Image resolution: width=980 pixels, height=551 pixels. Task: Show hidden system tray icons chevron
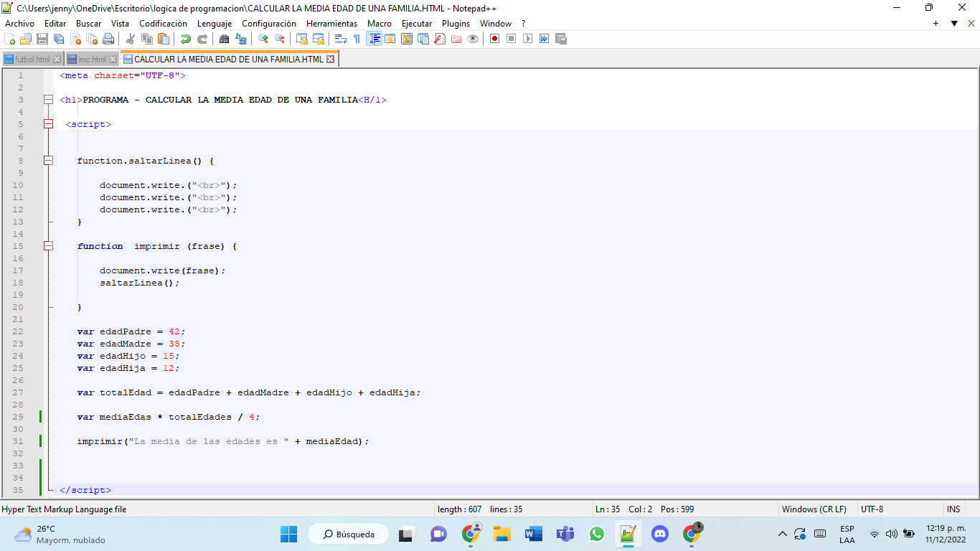[x=783, y=534]
